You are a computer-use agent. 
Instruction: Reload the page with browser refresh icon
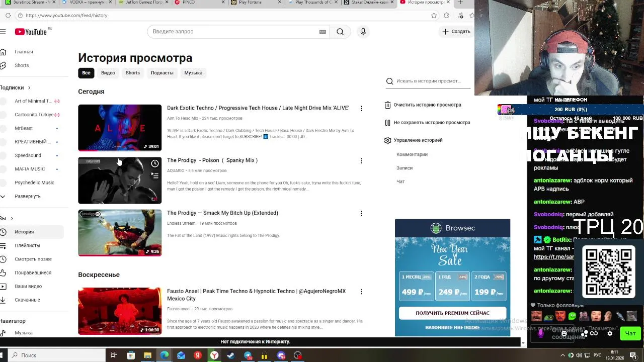[8, 16]
